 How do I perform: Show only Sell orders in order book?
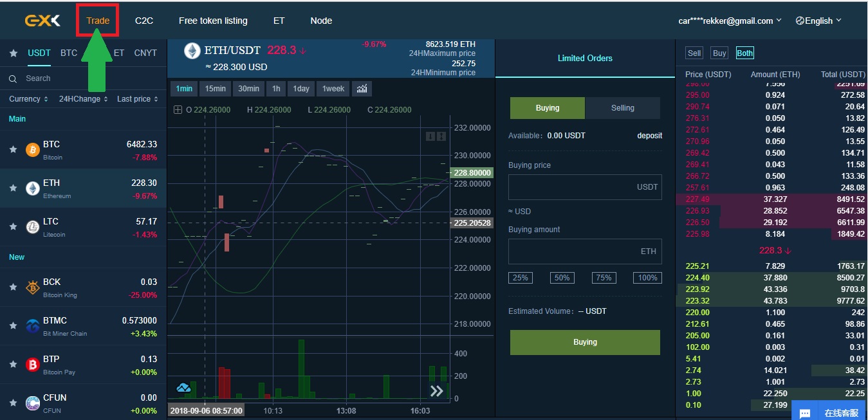(x=694, y=53)
